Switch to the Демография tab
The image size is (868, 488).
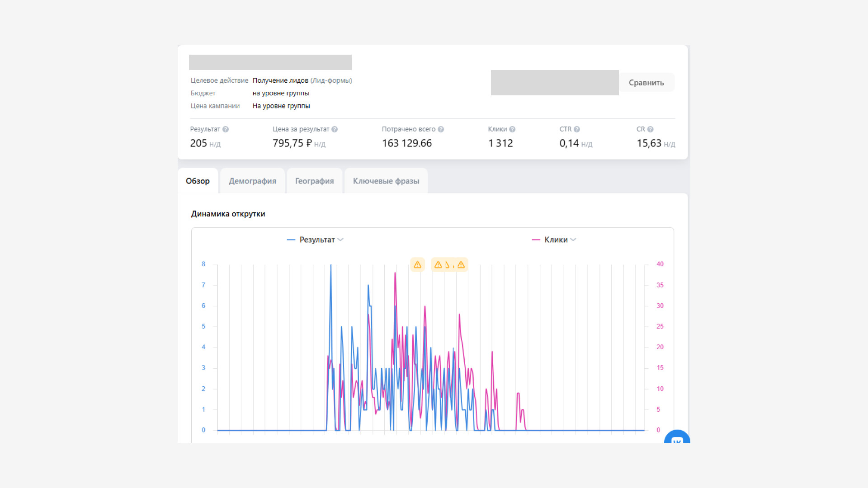(252, 181)
